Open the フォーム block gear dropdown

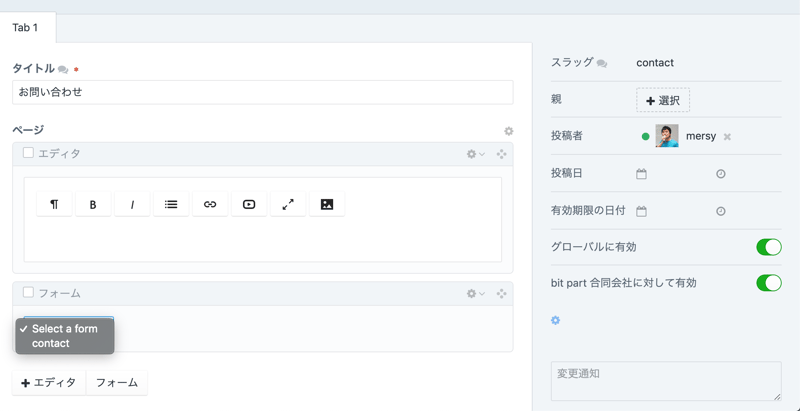click(475, 294)
